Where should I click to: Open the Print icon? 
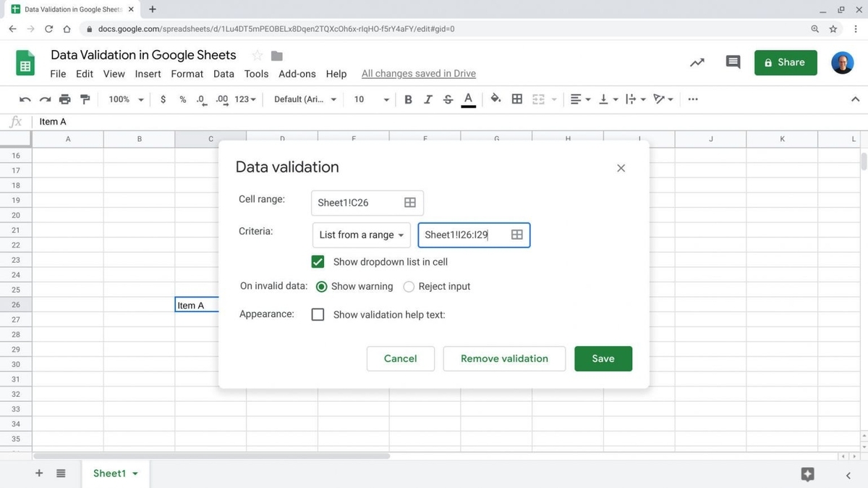click(x=65, y=99)
